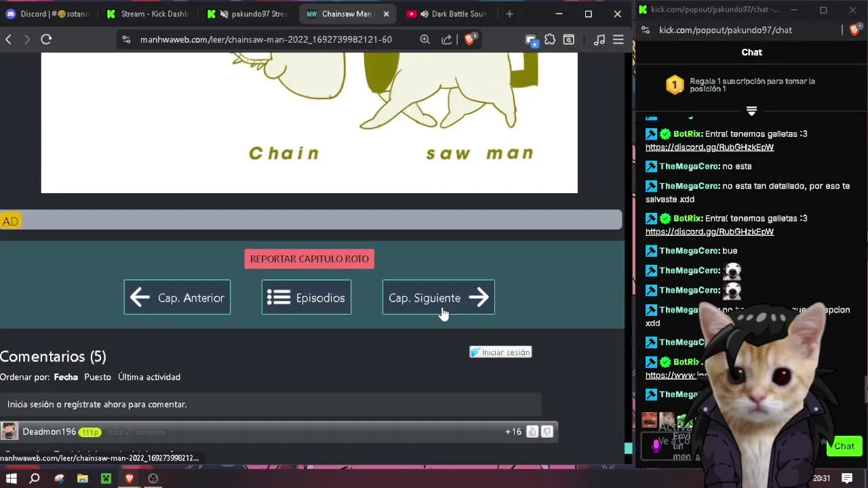Open a new browser tab

coord(509,14)
